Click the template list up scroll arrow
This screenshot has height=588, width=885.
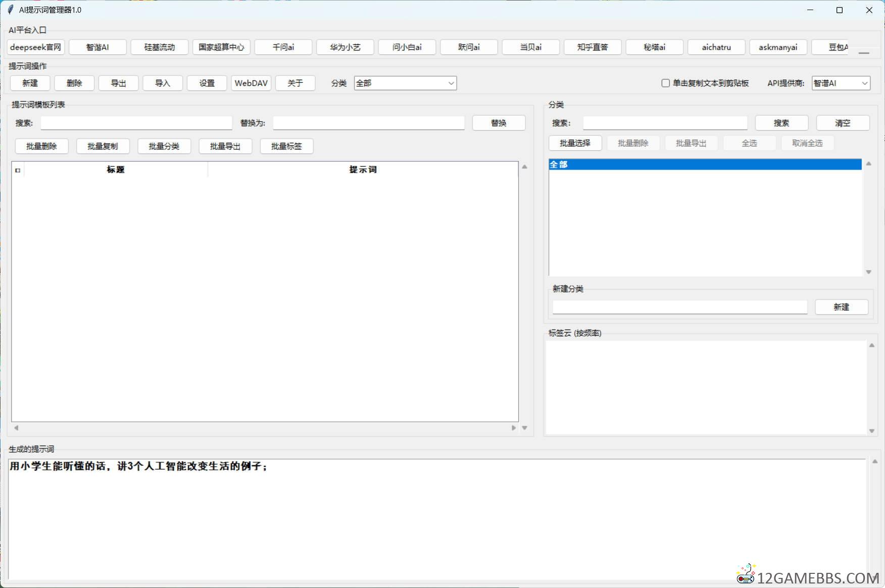525,167
